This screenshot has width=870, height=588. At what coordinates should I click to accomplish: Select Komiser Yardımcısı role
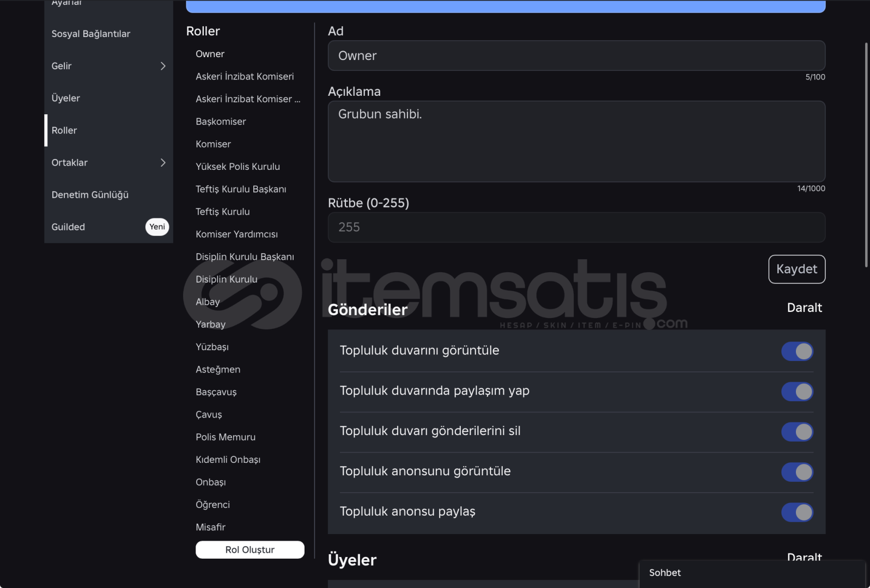[236, 234]
